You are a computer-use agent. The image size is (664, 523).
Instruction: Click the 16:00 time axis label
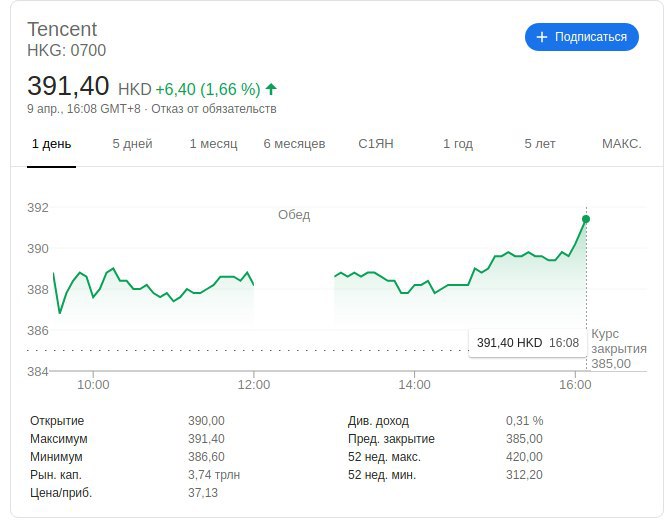coord(575,385)
